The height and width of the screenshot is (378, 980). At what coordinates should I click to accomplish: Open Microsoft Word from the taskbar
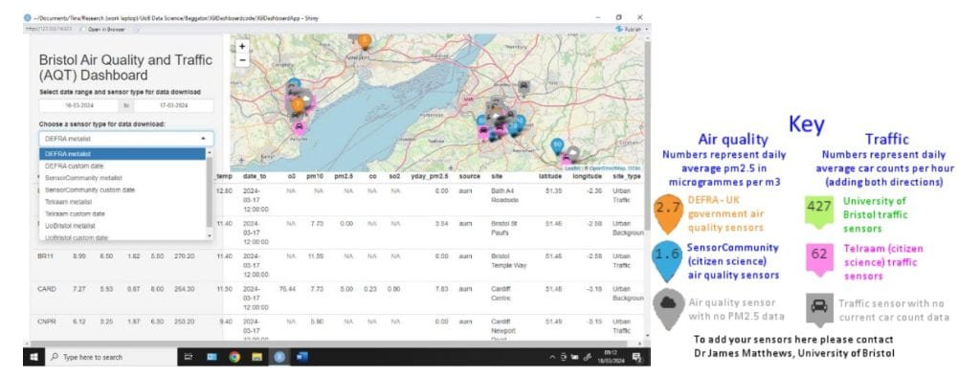(301, 357)
